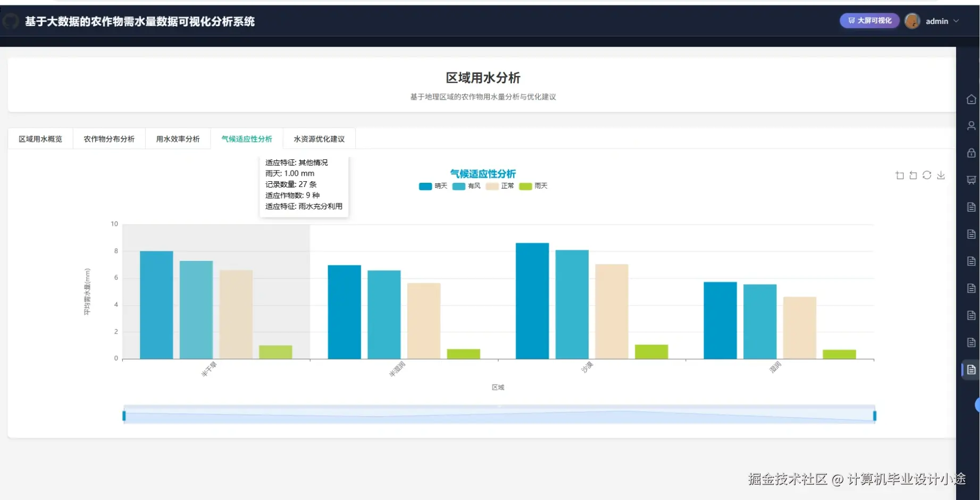
Task: Click the highlighted active document icon in sidebar
Action: (971, 370)
